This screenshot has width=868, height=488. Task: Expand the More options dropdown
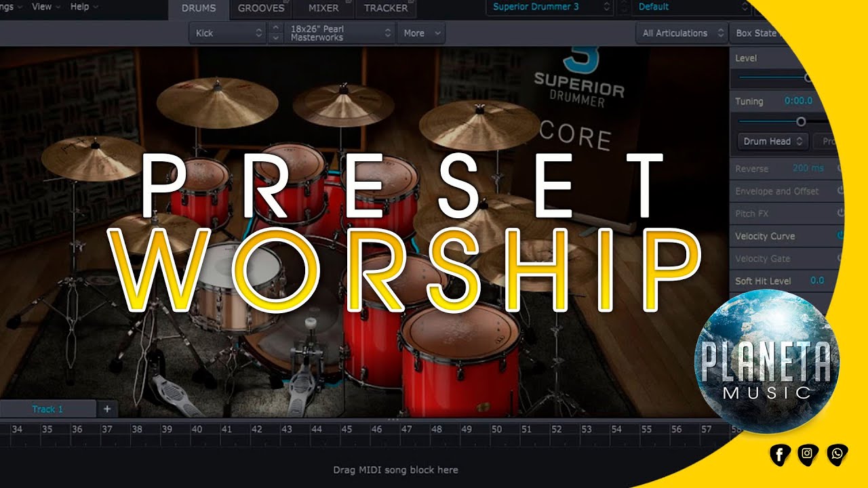pyautogui.click(x=421, y=33)
